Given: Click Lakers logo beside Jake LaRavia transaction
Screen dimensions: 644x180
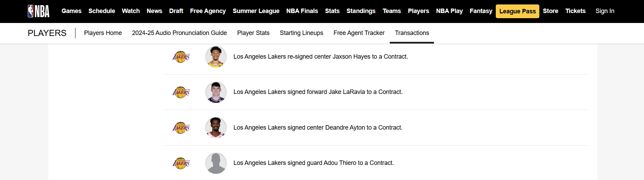Looking at the screenshot, I should (181, 92).
